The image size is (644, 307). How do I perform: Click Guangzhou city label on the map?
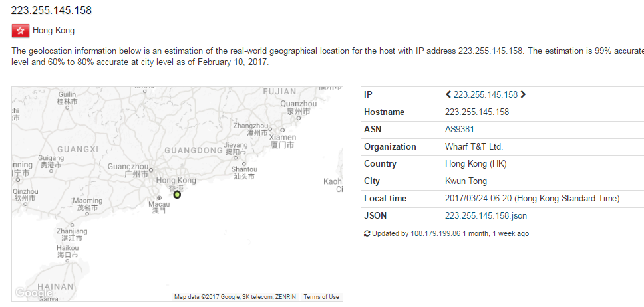[128, 166]
